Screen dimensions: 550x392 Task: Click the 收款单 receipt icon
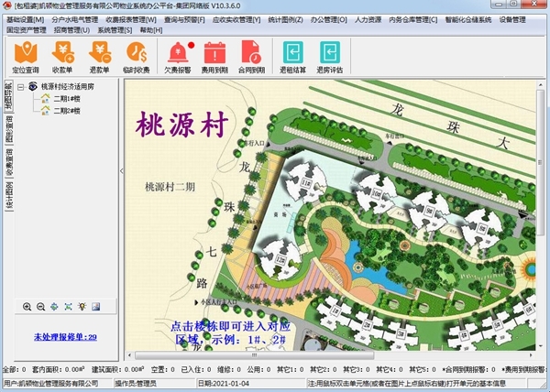pyautogui.click(x=62, y=57)
